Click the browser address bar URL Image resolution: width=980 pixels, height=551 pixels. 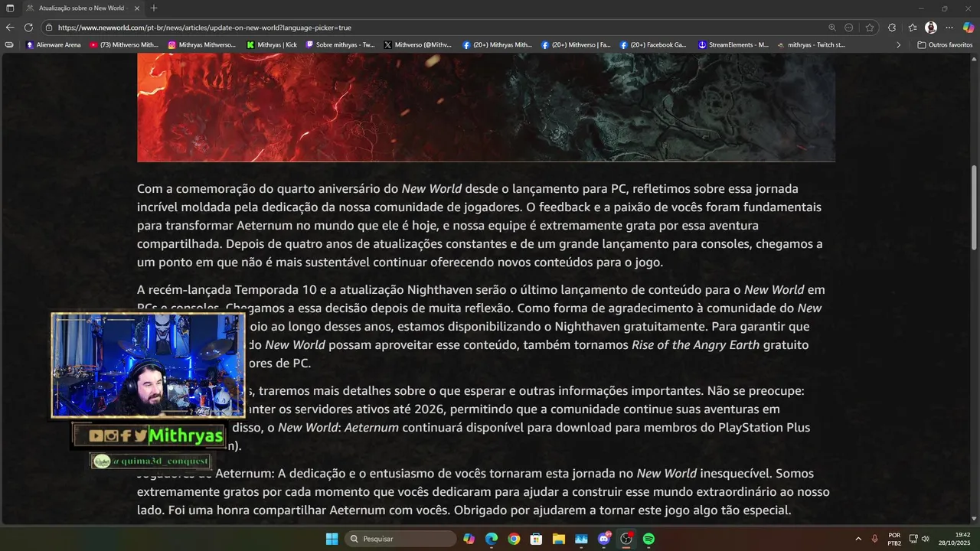click(204, 28)
